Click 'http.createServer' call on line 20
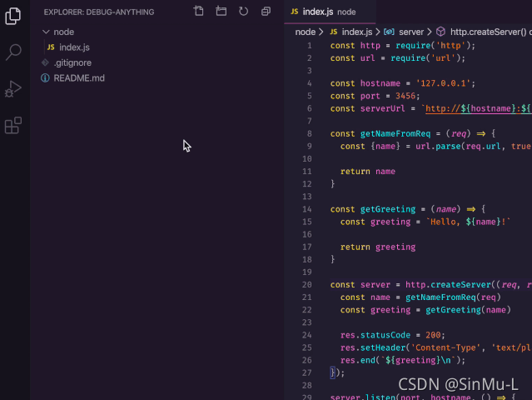 pyautogui.click(x=448, y=284)
